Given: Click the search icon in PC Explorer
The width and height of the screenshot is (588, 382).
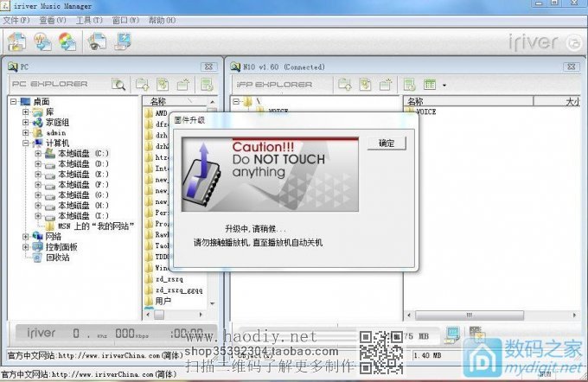Looking at the screenshot, I should [118, 85].
